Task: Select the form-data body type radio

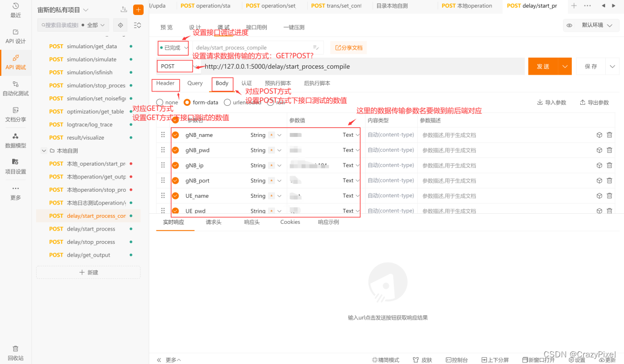Action: tap(187, 102)
